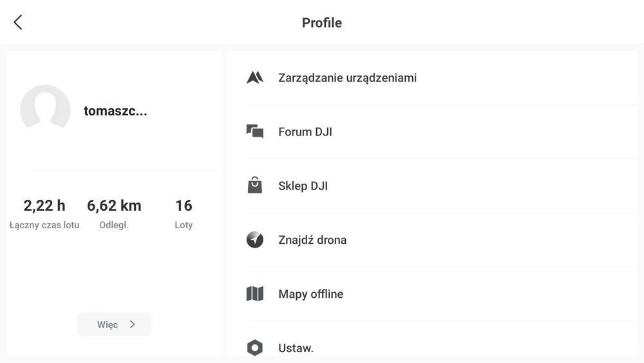
Task: Tap the profile avatar picture
Action: coord(45,110)
